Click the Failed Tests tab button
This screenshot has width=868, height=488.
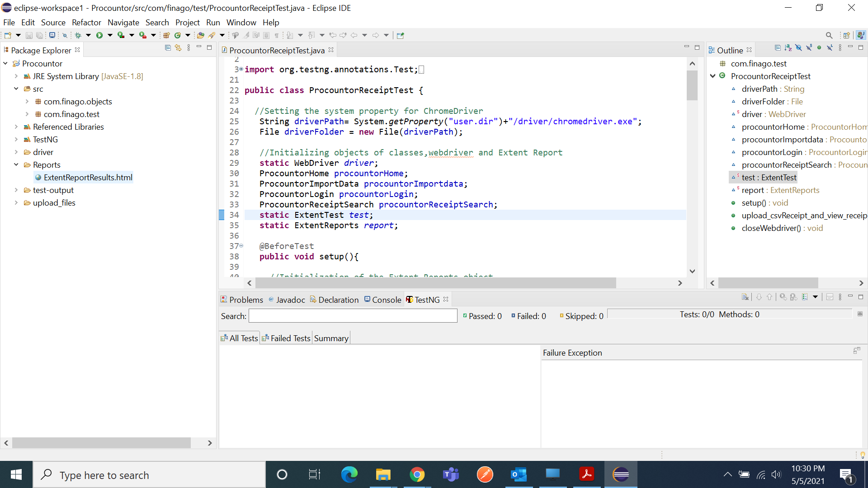click(x=286, y=338)
